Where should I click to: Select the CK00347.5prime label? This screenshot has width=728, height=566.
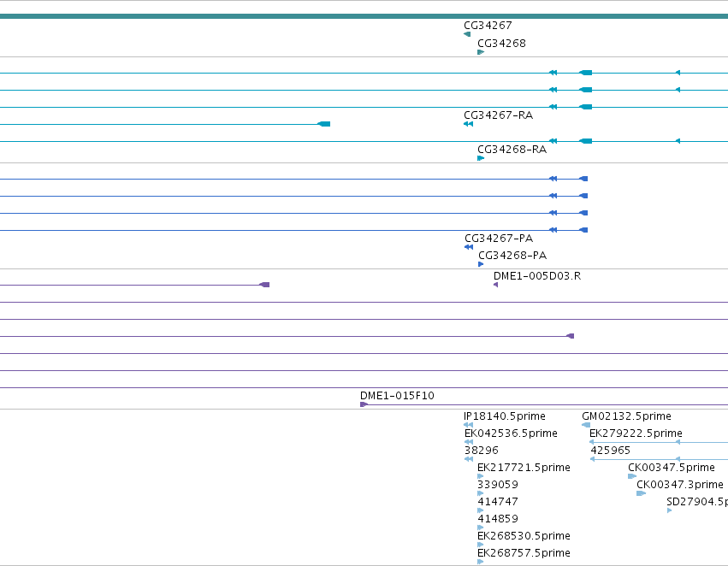pos(672,468)
